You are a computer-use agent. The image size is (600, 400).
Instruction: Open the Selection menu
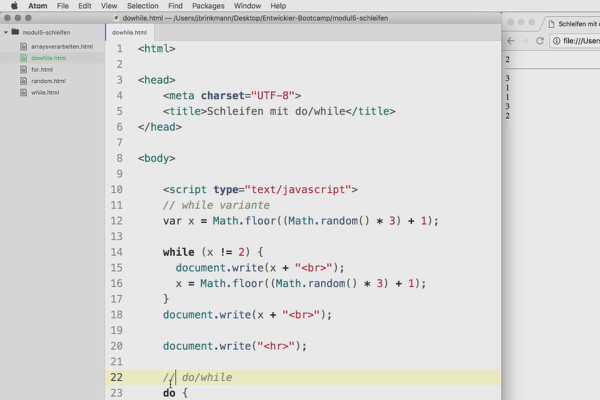pyautogui.click(x=143, y=6)
